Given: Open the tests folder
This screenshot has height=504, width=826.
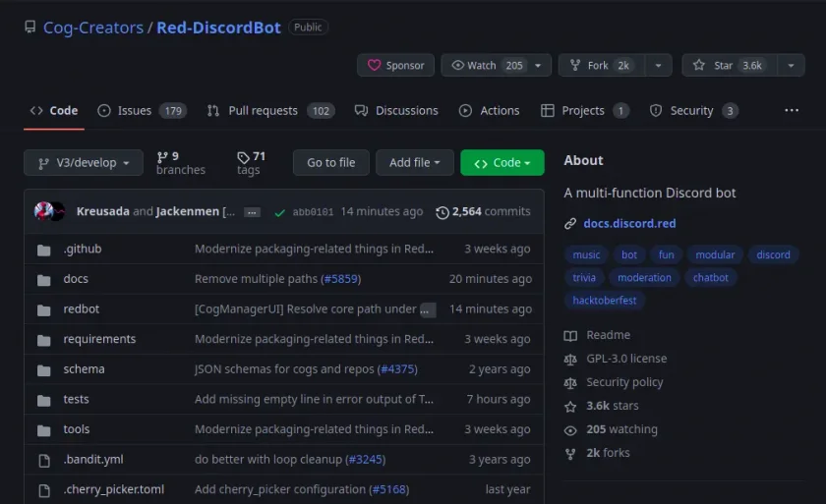Looking at the screenshot, I should (77, 399).
